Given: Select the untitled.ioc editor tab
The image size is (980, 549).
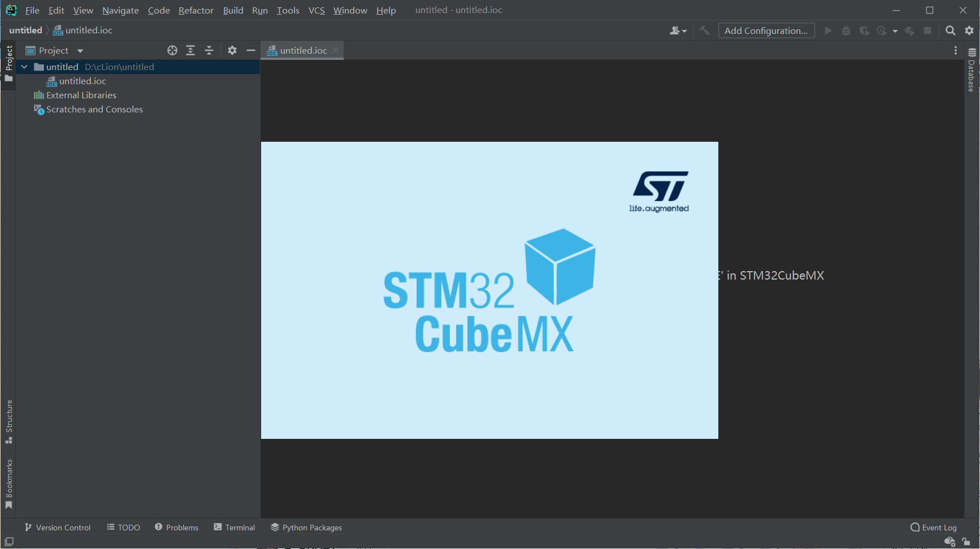Looking at the screenshot, I should tap(303, 50).
